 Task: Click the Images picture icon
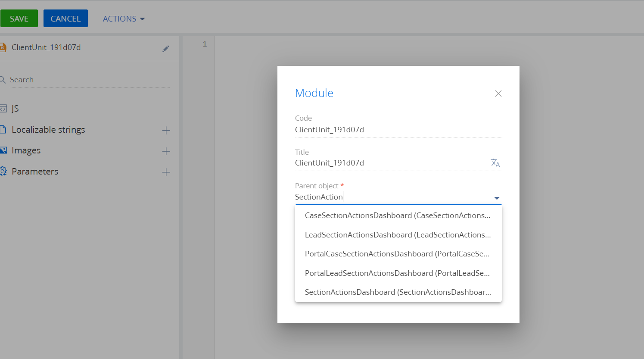tap(3, 150)
